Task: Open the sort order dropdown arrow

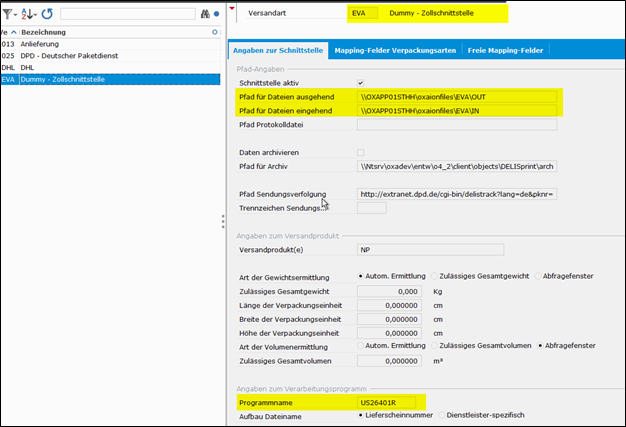Action: click(37, 14)
